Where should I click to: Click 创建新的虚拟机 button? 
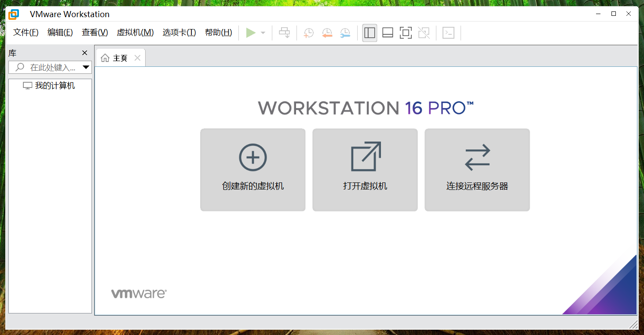[x=253, y=170]
